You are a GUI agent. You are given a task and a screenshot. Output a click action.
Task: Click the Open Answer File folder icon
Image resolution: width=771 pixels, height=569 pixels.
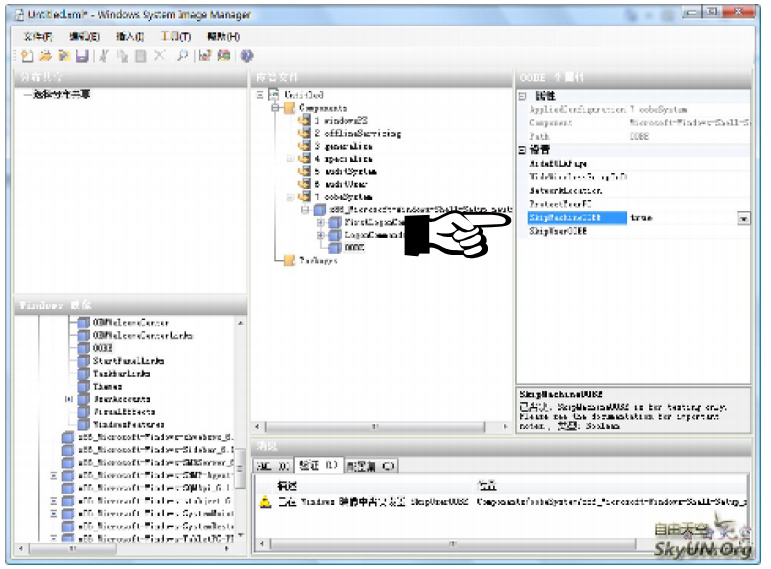pyautogui.click(x=45, y=56)
